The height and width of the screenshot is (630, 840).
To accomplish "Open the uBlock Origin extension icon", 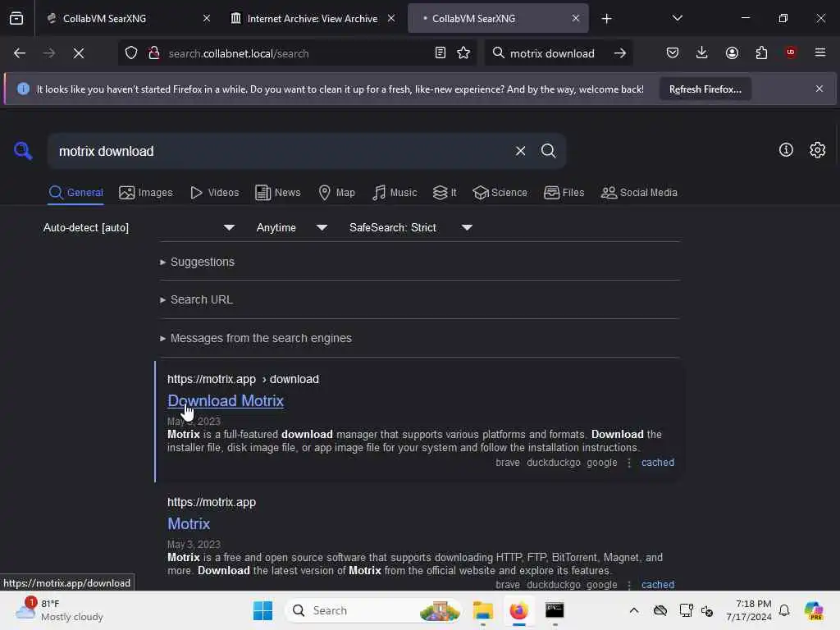I will point(791,52).
